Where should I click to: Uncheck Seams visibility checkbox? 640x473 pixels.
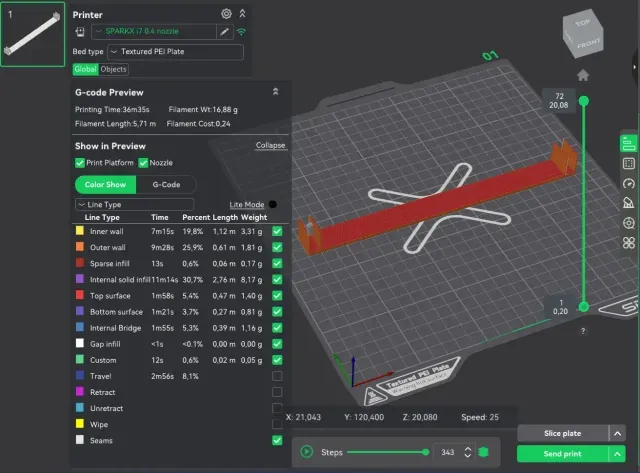click(x=277, y=440)
